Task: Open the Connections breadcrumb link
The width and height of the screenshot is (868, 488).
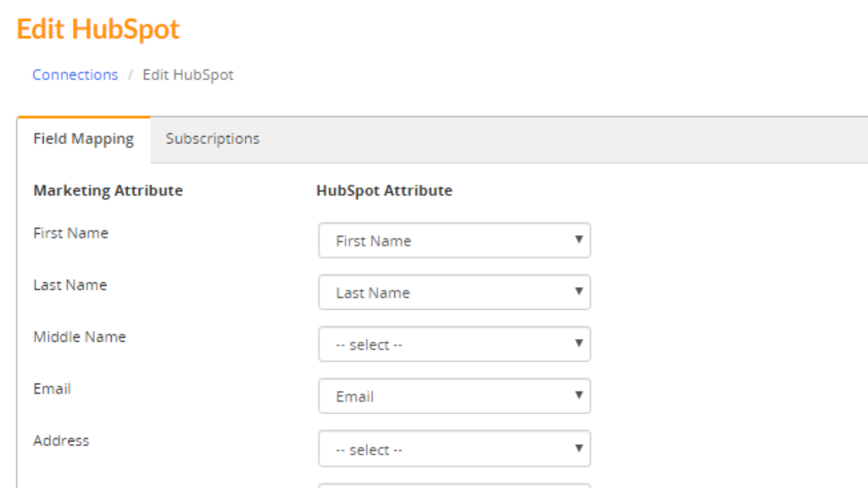Action: click(75, 75)
